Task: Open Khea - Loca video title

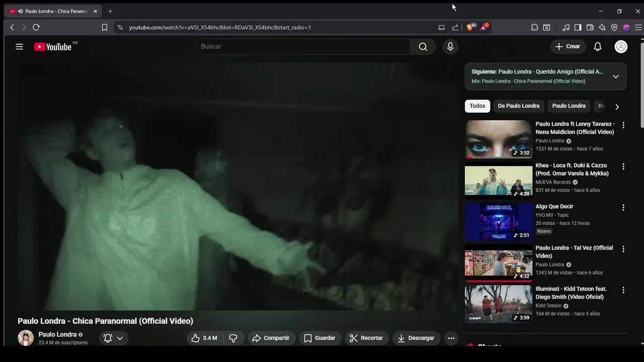Action: pos(572,169)
